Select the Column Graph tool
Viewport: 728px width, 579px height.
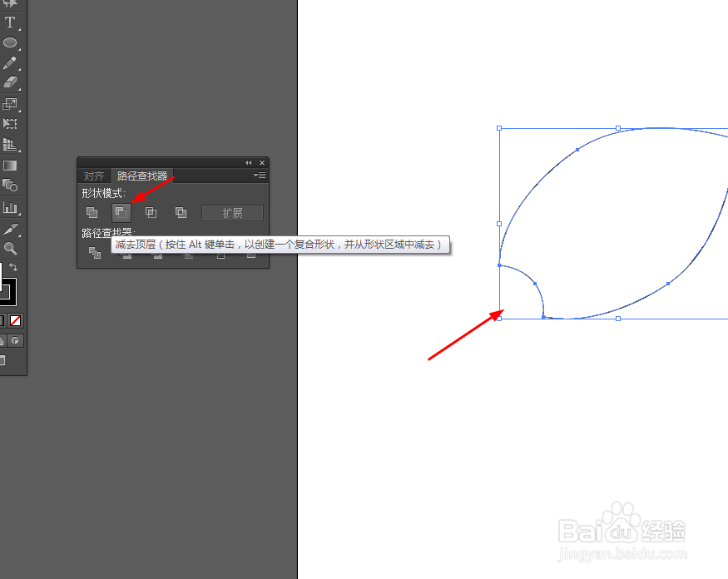pyautogui.click(x=10, y=207)
